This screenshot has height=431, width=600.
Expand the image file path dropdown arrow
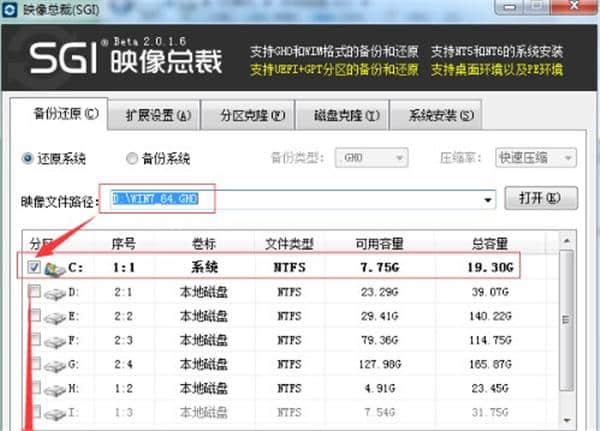pyautogui.click(x=488, y=199)
